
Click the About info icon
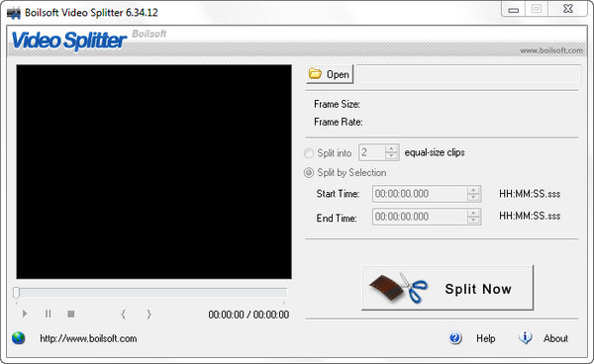[525, 337]
